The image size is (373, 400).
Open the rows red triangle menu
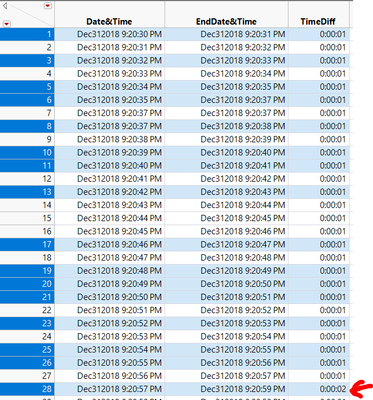pos(6,24)
